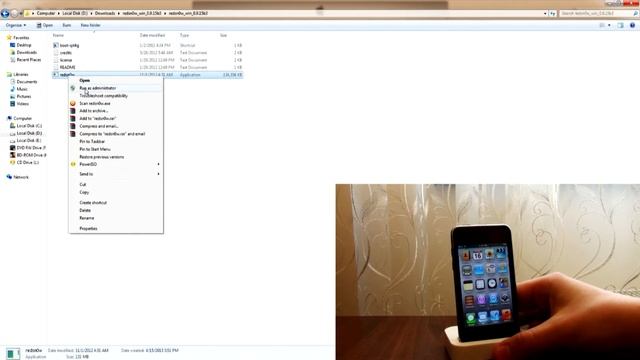Choose Troubleshoot compatibility
The image size is (640, 360).
[103, 96]
